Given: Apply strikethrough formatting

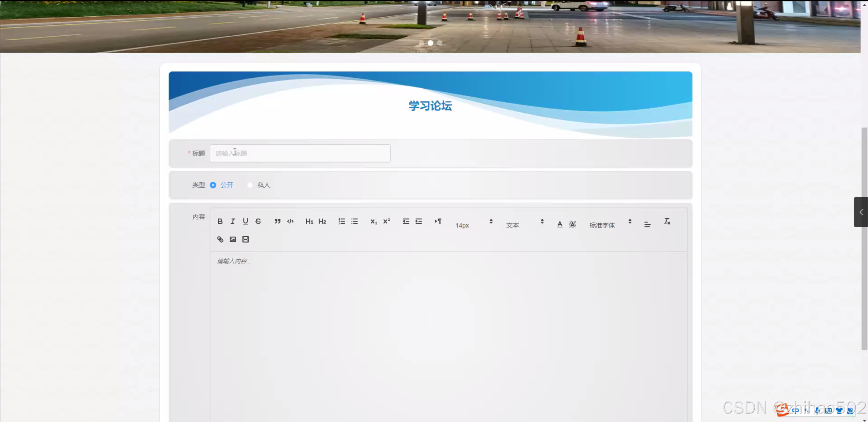Looking at the screenshot, I should pos(258,221).
